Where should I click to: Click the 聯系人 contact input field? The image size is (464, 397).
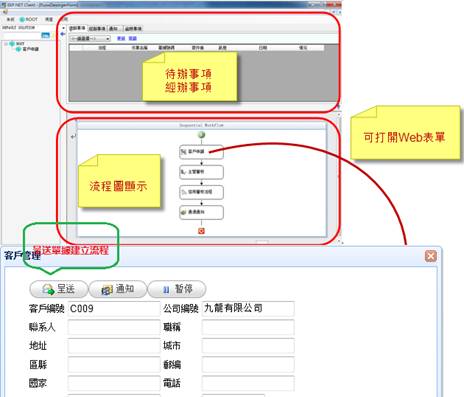(114, 327)
